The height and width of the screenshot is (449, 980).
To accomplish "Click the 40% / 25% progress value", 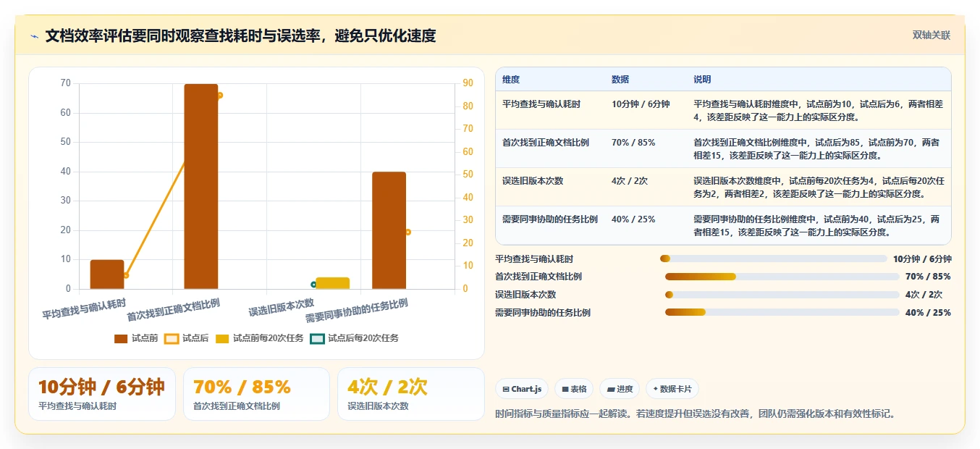I will pyautogui.click(x=928, y=313).
